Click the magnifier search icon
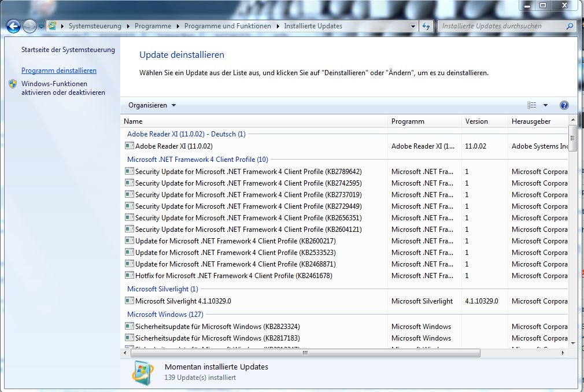This screenshot has height=392, width=584. tap(570, 26)
